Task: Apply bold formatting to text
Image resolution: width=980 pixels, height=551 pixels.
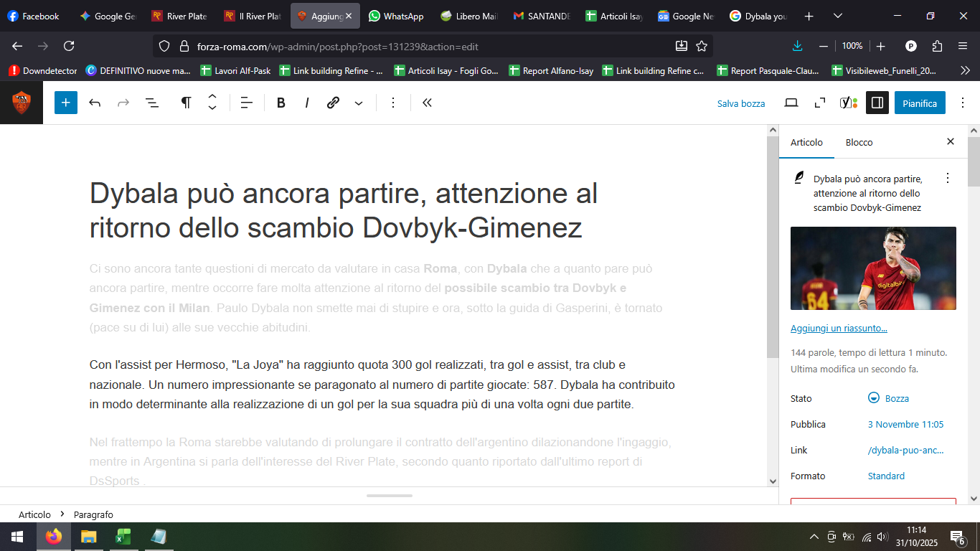Action: click(x=281, y=103)
